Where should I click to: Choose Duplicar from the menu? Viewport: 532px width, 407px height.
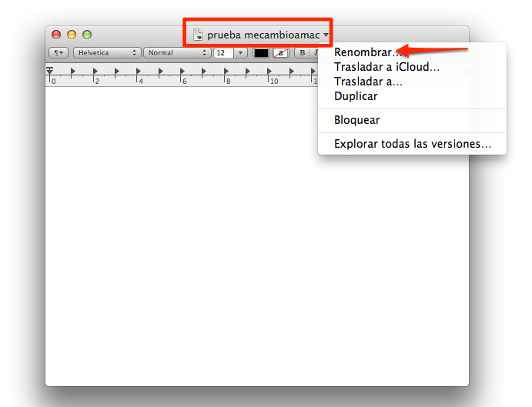click(x=356, y=96)
